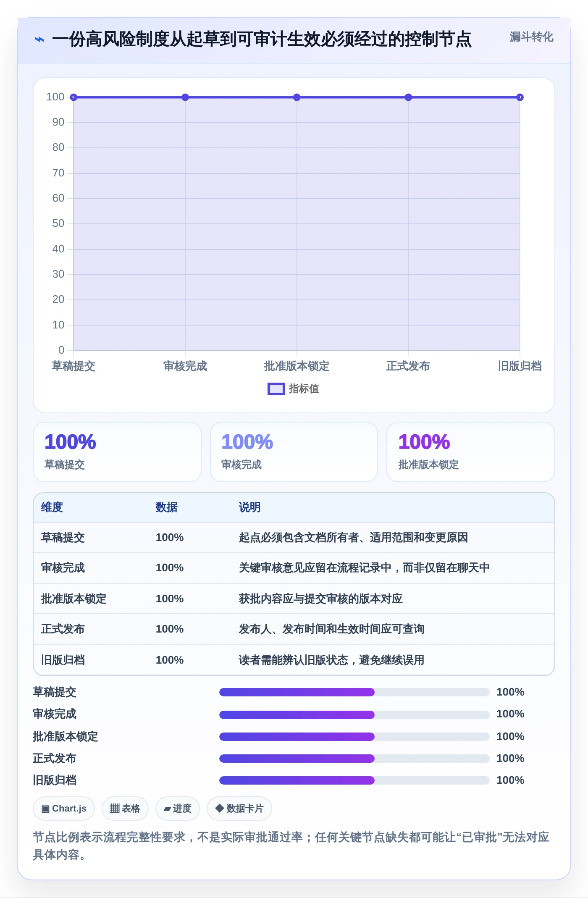Click the card title 一份高风险制度

(x=262, y=39)
